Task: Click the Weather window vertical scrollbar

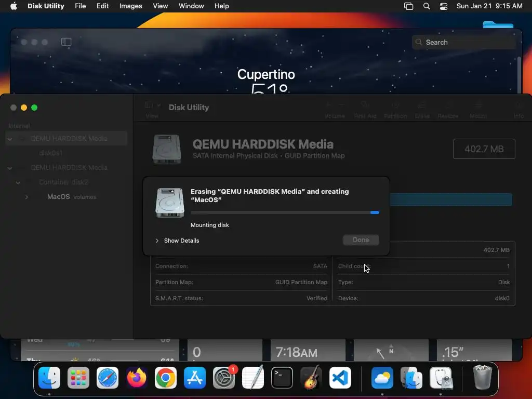Action: pyautogui.click(x=519, y=75)
